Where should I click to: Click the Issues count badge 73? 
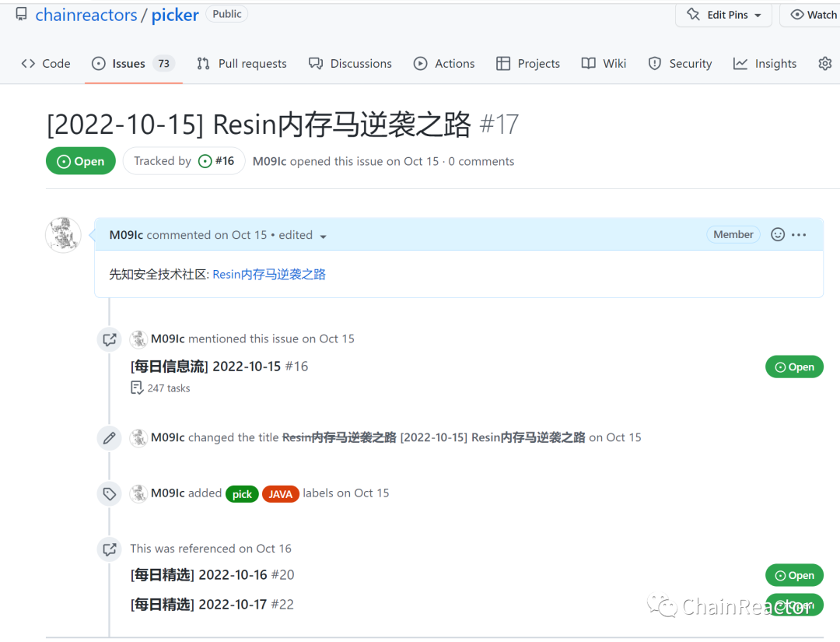[x=164, y=63]
